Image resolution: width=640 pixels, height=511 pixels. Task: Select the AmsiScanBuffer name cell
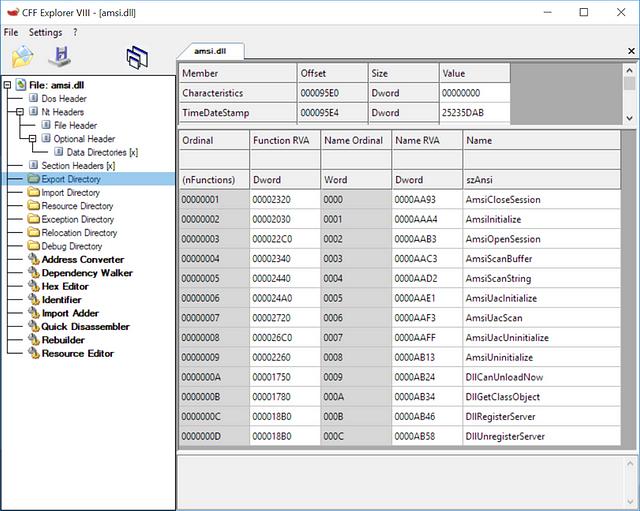point(542,259)
